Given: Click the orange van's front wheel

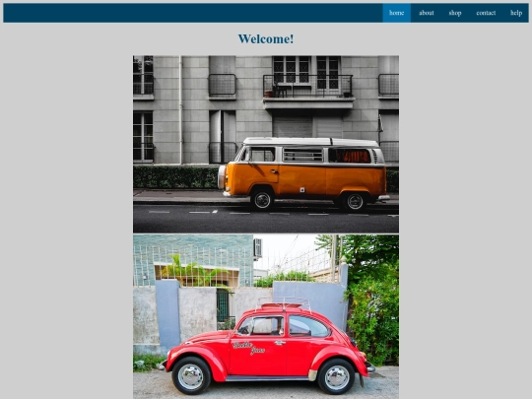Looking at the screenshot, I should point(262,199).
